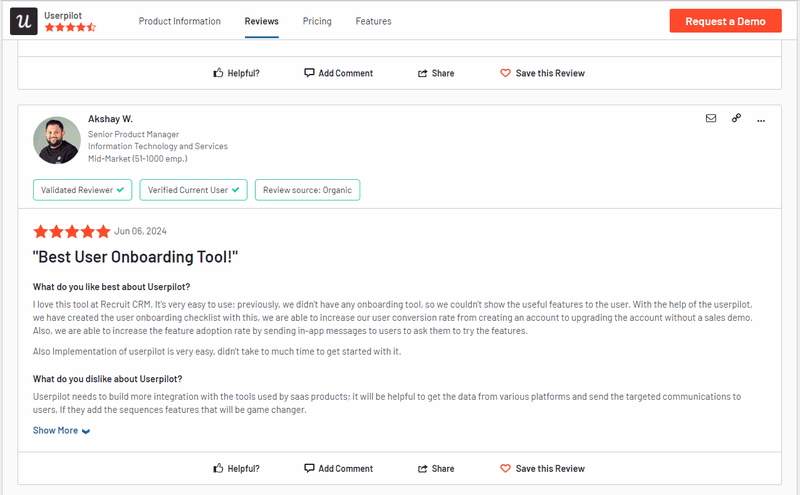The image size is (800, 495).
Task: Click the Request a Demo button
Action: click(725, 21)
